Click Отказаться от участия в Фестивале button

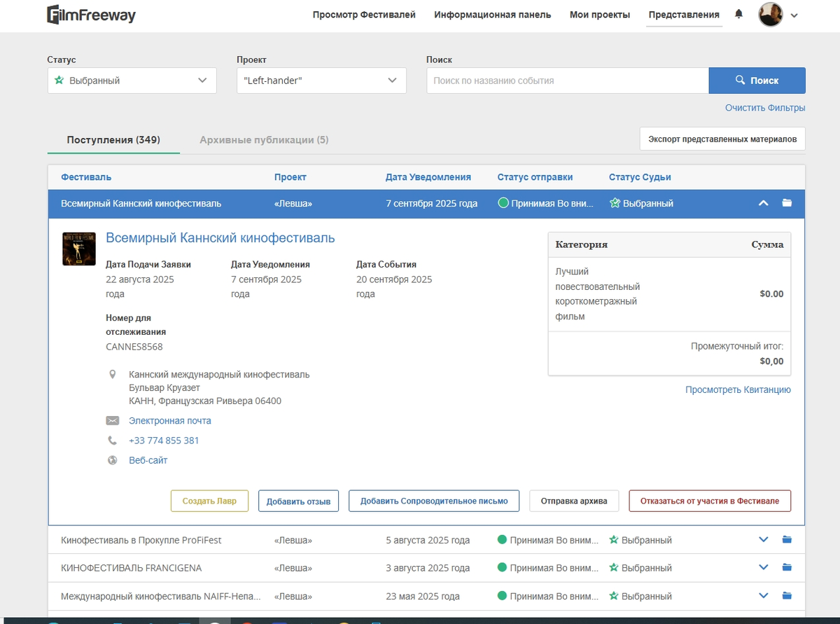pyautogui.click(x=710, y=501)
